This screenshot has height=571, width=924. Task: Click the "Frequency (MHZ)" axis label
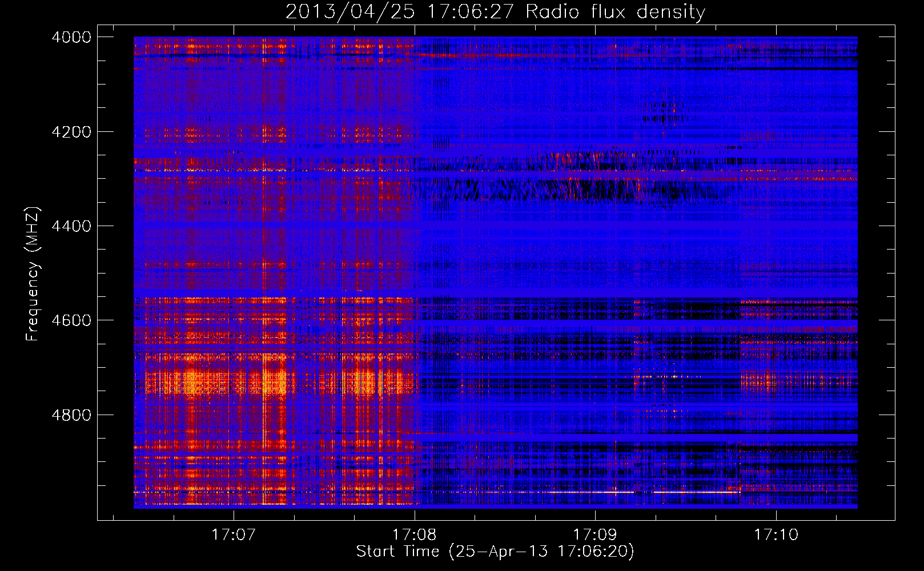(x=33, y=274)
